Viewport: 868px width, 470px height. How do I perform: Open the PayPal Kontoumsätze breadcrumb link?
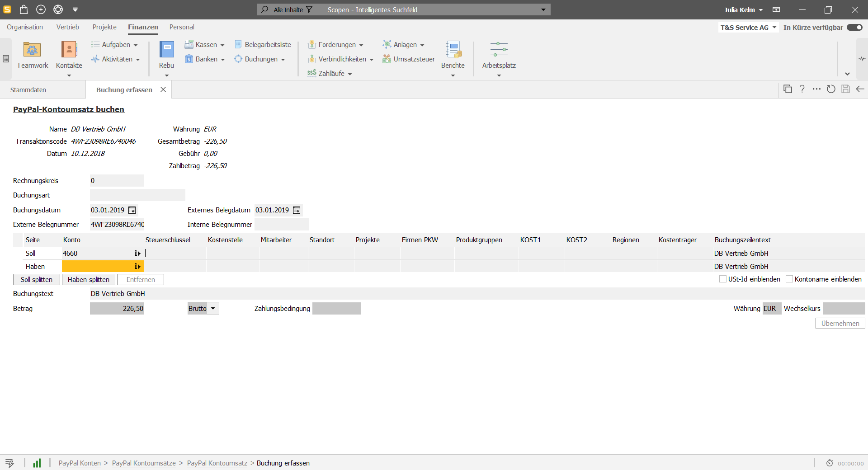(x=144, y=463)
